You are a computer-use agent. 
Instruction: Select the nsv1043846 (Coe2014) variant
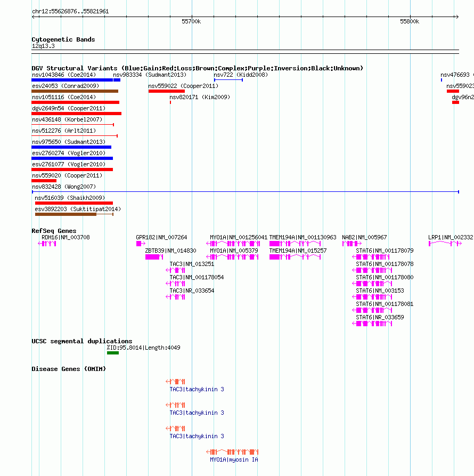click(x=72, y=80)
